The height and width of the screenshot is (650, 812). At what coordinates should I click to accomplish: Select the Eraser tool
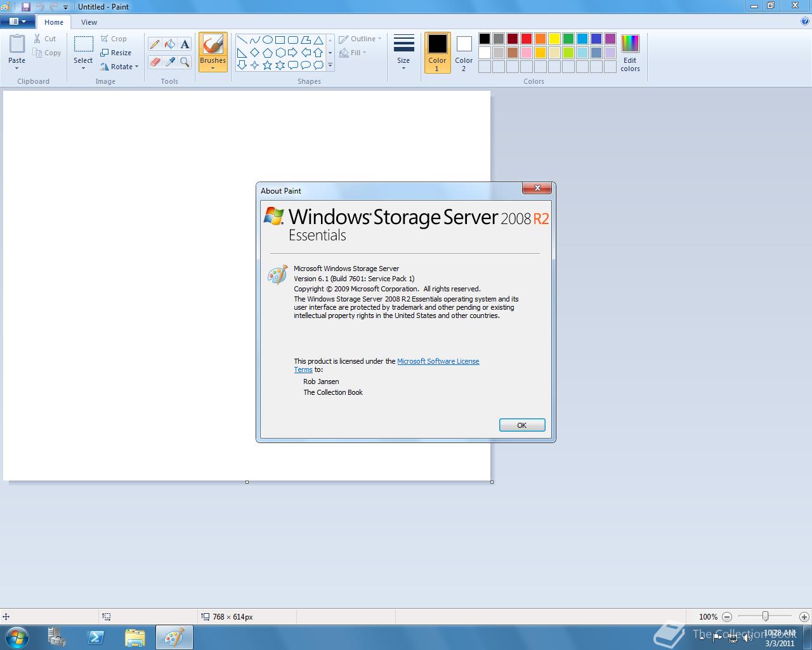pyautogui.click(x=155, y=62)
